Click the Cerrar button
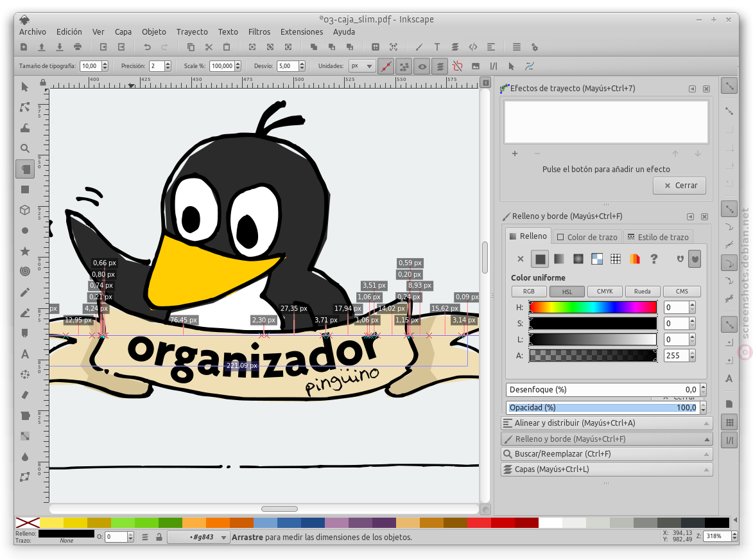This screenshot has height=560, width=753. tap(680, 186)
